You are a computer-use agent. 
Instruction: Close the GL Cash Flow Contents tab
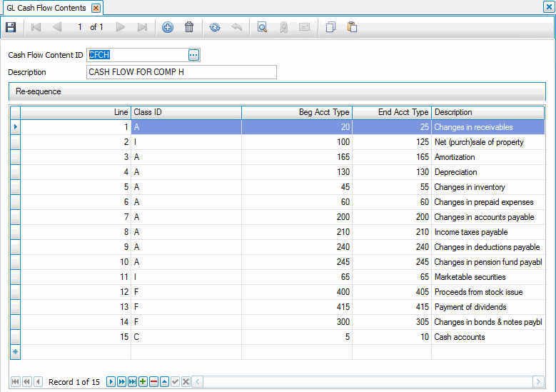[x=96, y=8]
